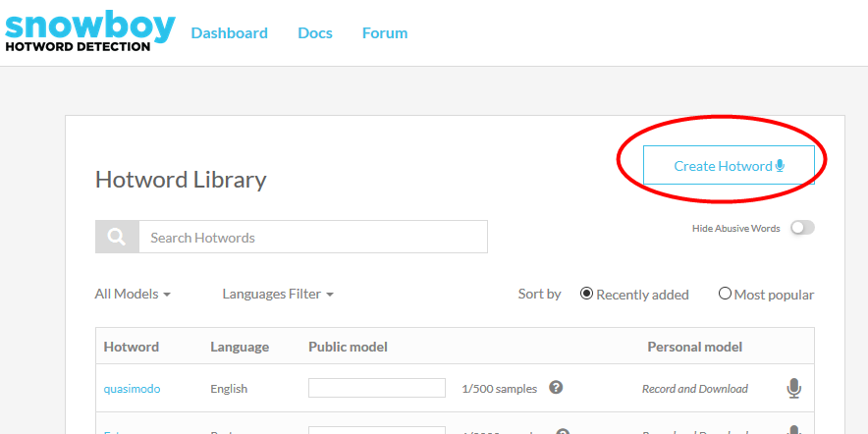Select the Recently added radio button
868x434 pixels.
tap(586, 294)
